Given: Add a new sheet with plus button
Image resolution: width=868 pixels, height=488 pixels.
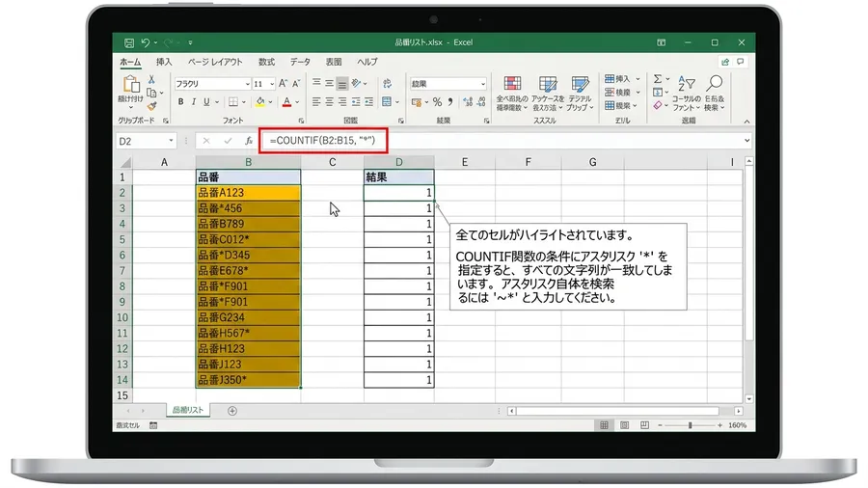Looking at the screenshot, I should (232, 411).
